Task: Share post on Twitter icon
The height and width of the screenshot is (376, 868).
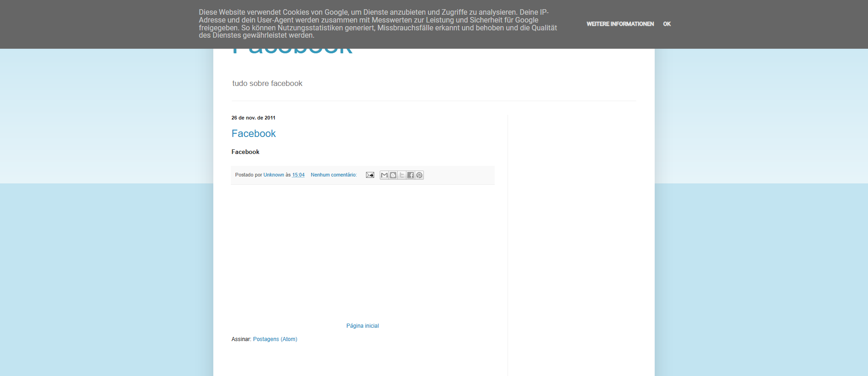Action: [x=402, y=175]
